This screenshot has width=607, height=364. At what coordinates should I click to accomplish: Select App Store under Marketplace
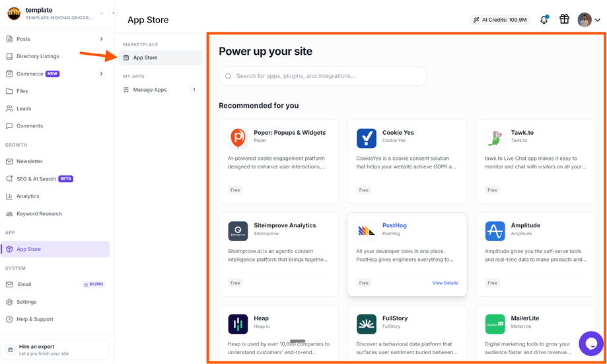[161, 57]
